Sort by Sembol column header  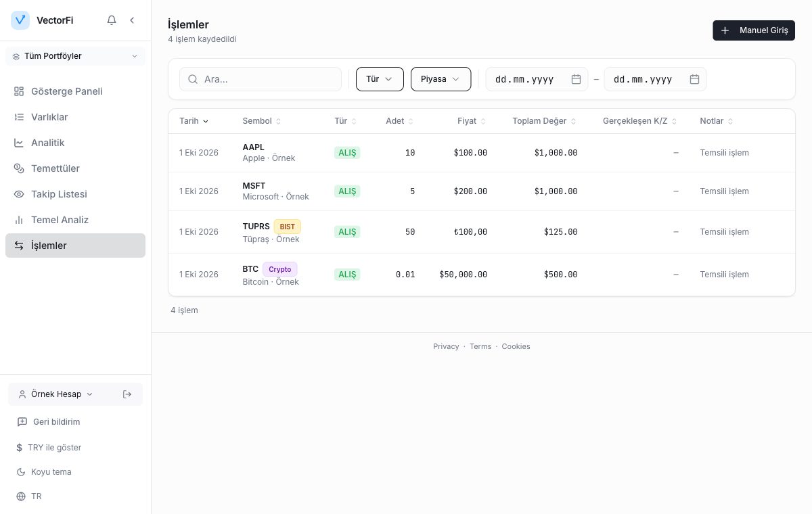(262, 121)
